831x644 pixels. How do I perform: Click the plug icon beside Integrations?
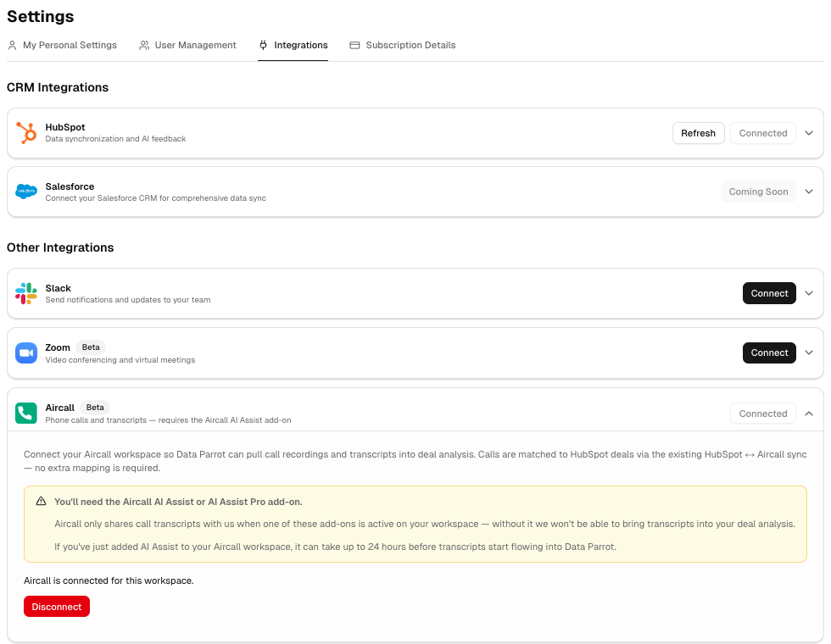click(263, 45)
